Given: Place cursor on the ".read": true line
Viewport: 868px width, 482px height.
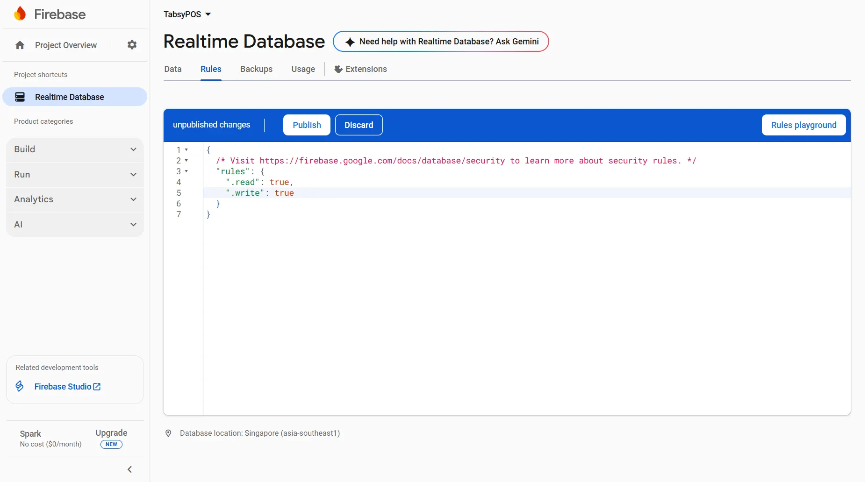Looking at the screenshot, I should [527, 182].
